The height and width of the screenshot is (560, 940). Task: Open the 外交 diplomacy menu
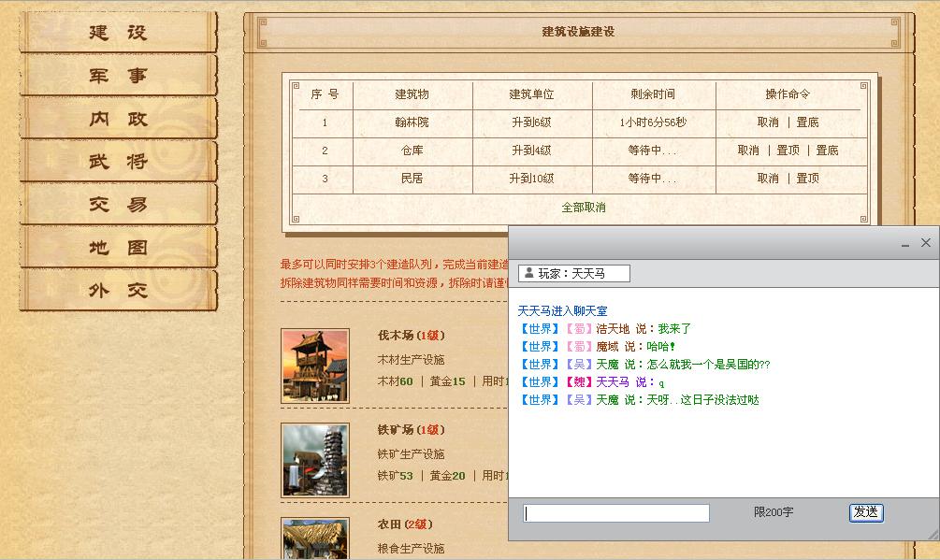119,291
